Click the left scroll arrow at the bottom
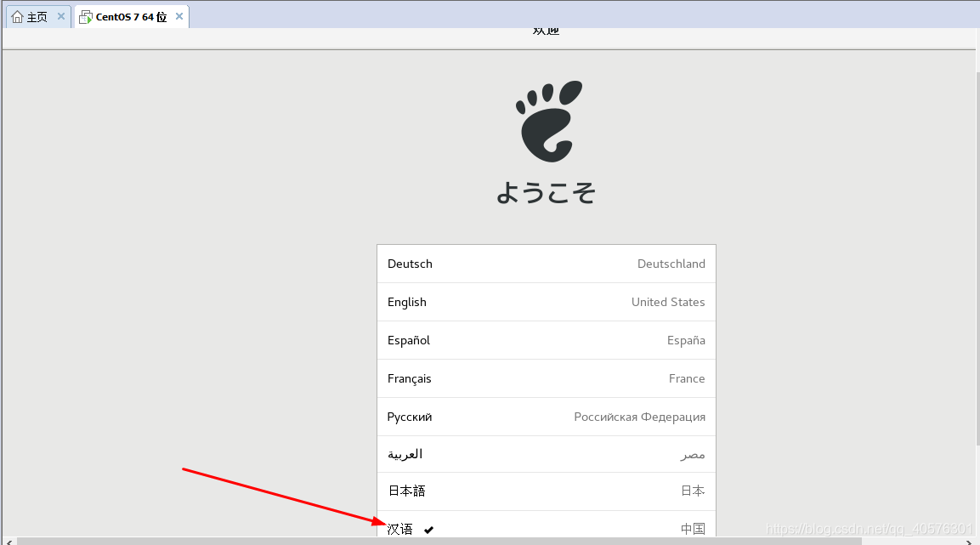Viewport: 980px width, 545px height. 8,542
